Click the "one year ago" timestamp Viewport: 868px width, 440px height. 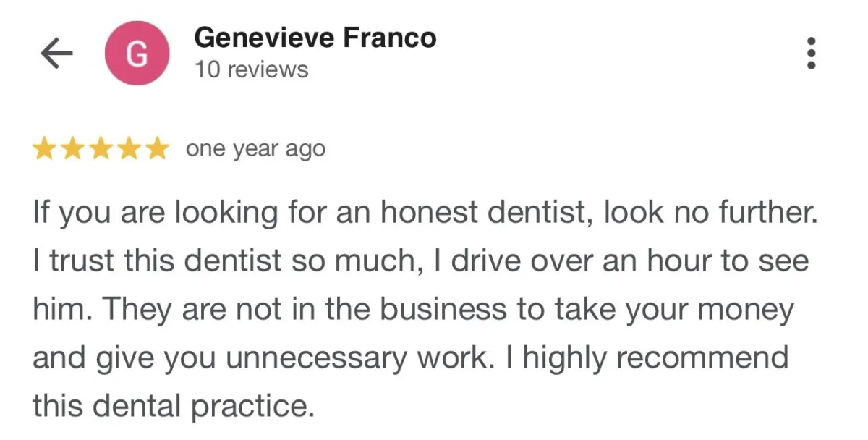point(255,149)
